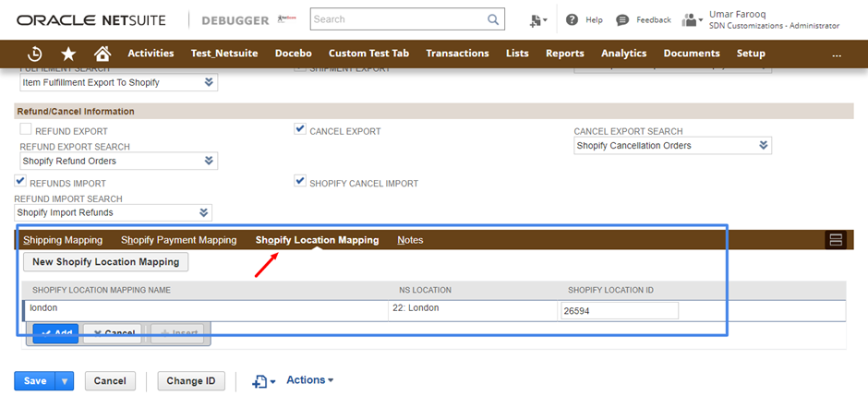The image size is (868, 408).
Task: Click the sublist Add button
Action: click(55, 333)
